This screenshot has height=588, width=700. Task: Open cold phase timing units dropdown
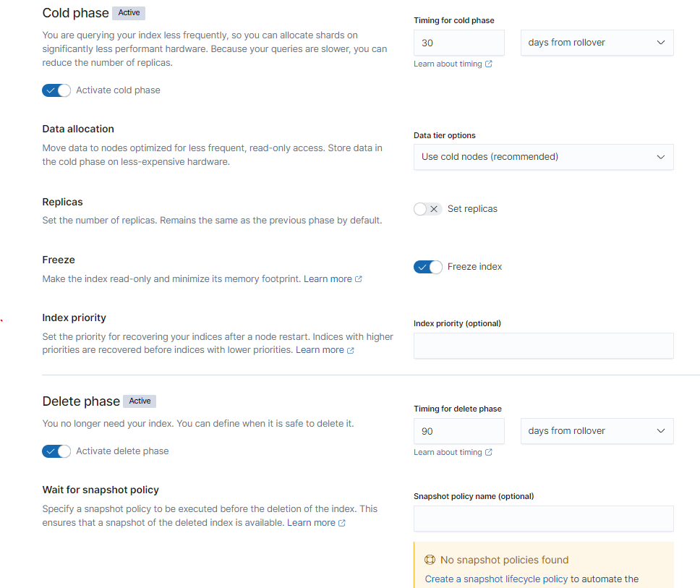click(x=597, y=43)
